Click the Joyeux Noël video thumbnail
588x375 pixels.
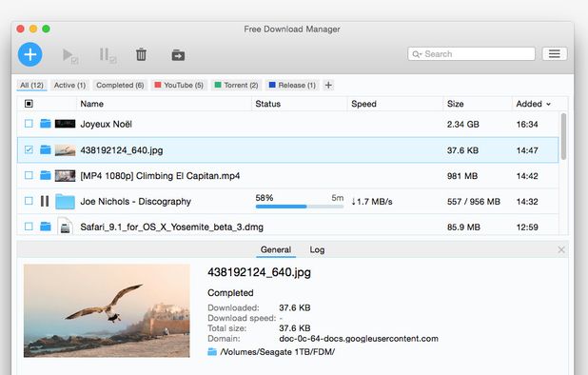pyautogui.click(x=65, y=124)
